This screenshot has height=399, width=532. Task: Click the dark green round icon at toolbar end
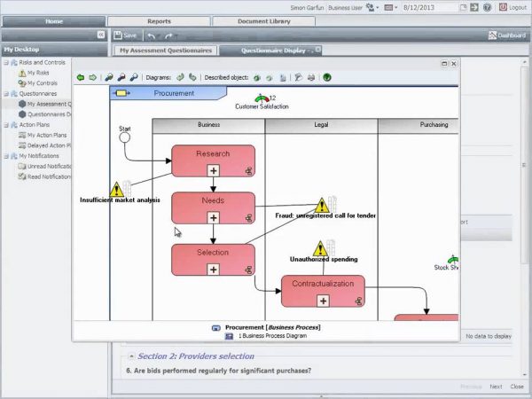(x=327, y=77)
